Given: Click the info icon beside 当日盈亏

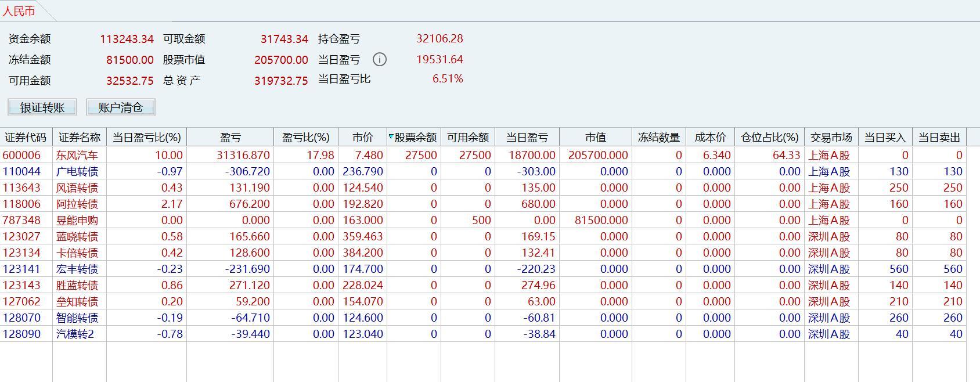Looking at the screenshot, I should tap(380, 59).
